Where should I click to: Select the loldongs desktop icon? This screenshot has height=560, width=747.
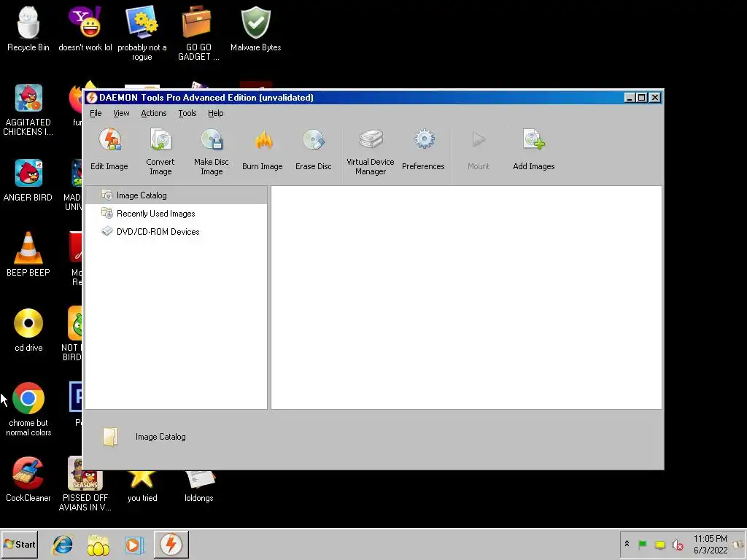pyautogui.click(x=199, y=486)
